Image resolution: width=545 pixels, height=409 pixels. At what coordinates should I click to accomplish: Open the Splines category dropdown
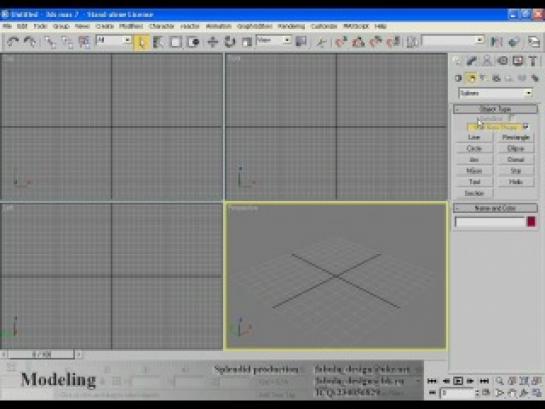point(496,93)
